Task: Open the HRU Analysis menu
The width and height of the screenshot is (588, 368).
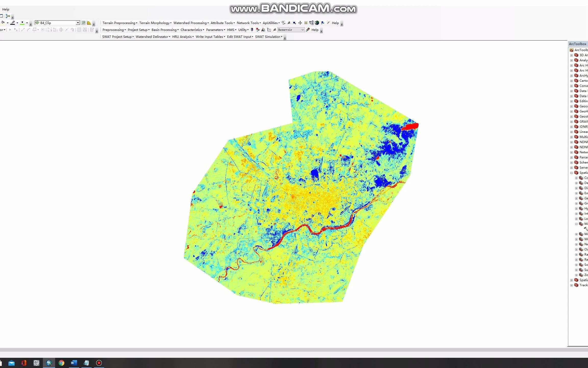Action: pos(182,37)
